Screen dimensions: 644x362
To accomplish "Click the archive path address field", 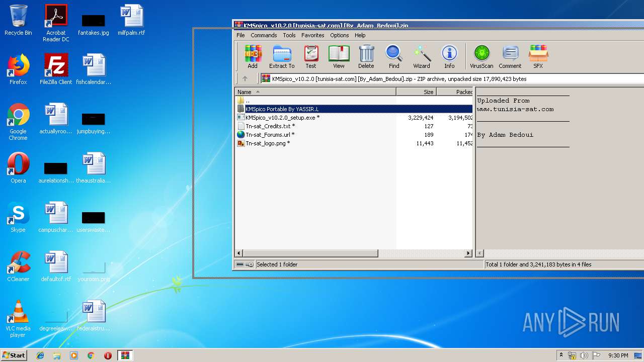I will [452, 78].
